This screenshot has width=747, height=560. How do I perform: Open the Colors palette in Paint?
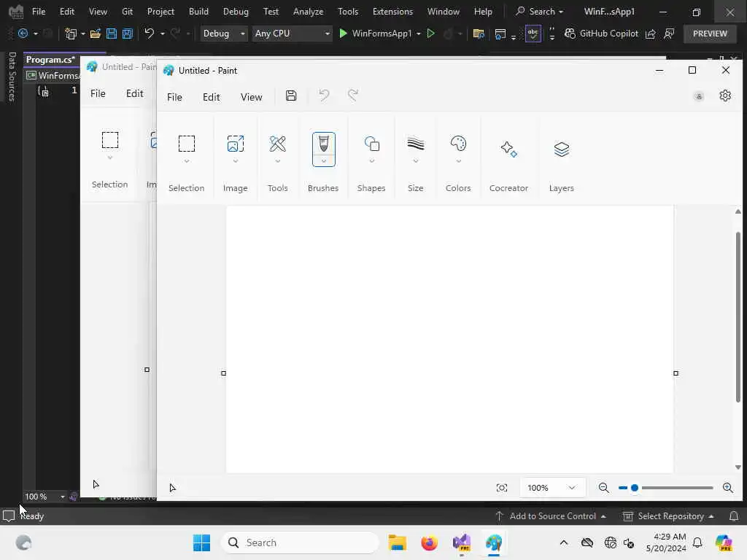pyautogui.click(x=458, y=144)
